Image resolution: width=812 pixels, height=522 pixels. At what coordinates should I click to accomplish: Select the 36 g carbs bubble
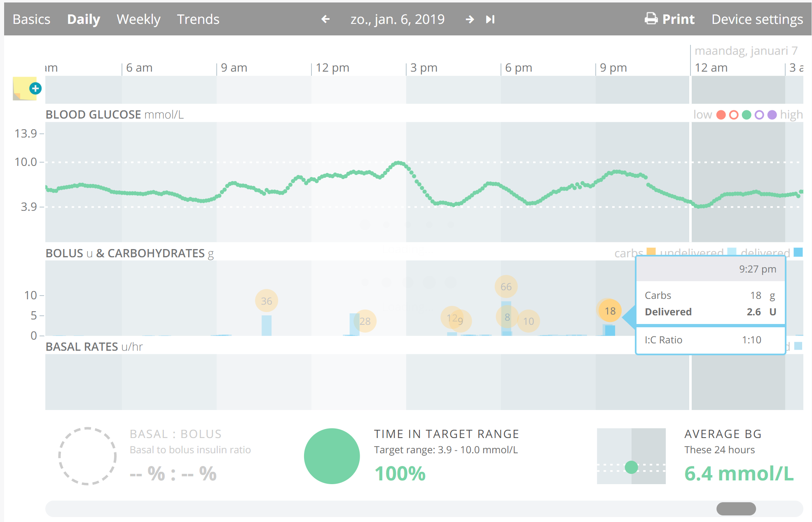click(267, 301)
